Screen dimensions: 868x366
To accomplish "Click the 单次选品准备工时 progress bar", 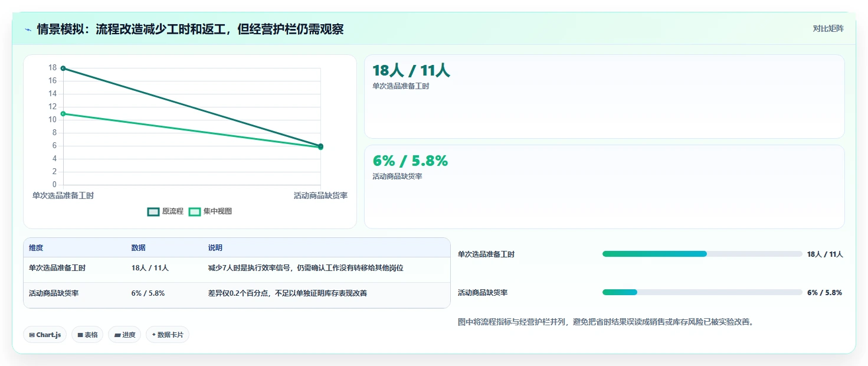I will pos(702,254).
